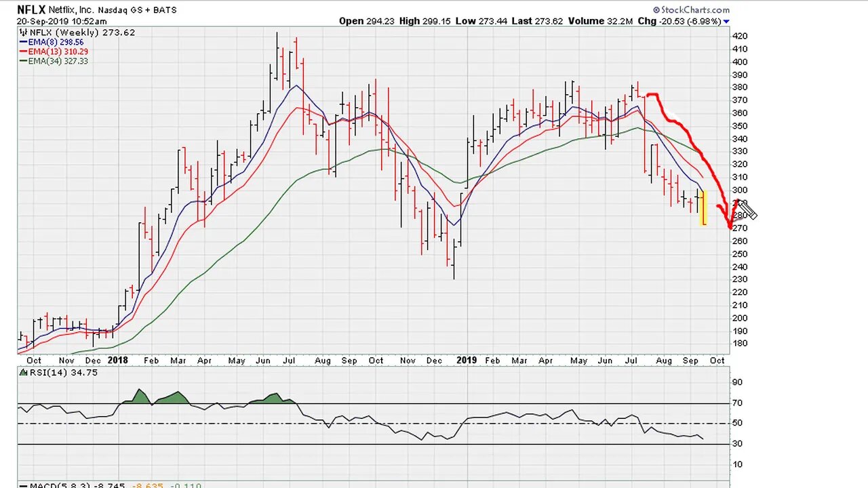
Task: Click the green EMA(34) line marker in legend
Action: point(23,61)
